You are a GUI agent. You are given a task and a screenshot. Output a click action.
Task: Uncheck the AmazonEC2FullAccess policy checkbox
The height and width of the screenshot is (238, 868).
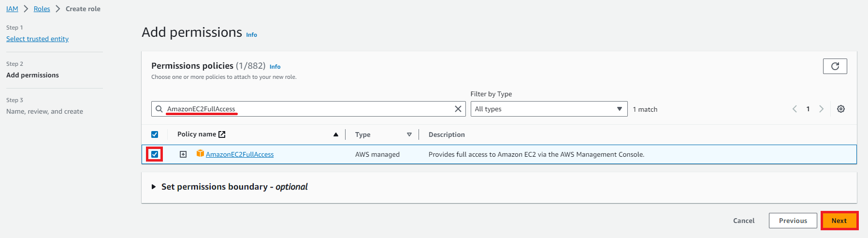point(155,154)
